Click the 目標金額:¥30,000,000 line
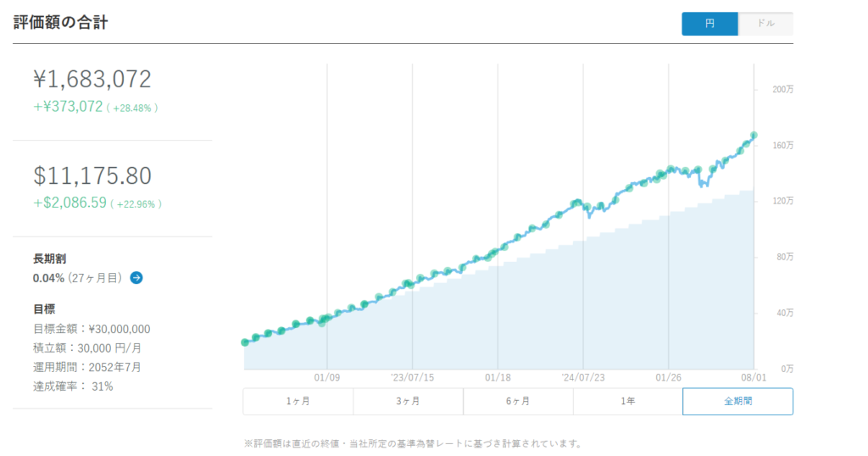Image resolution: width=868 pixels, height=456 pixels. tap(92, 329)
